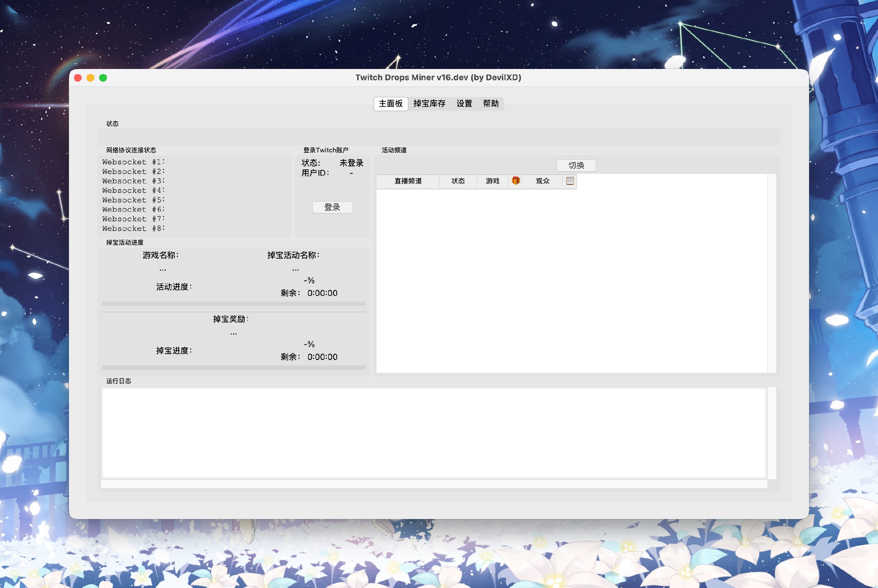Click inside the 运行日志 output text area

pyautogui.click(x=434, y=433)
